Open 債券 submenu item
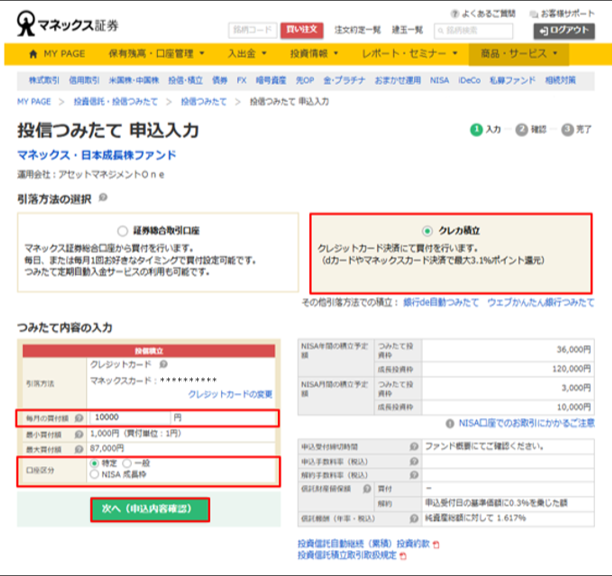This screenshot has width=612, height=576. tap(220, 80)
